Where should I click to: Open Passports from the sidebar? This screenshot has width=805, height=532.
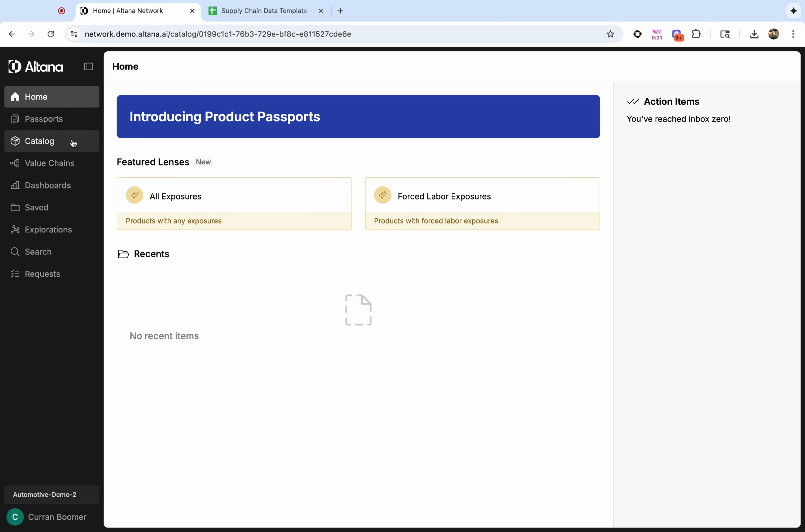(x=44, y=119)
